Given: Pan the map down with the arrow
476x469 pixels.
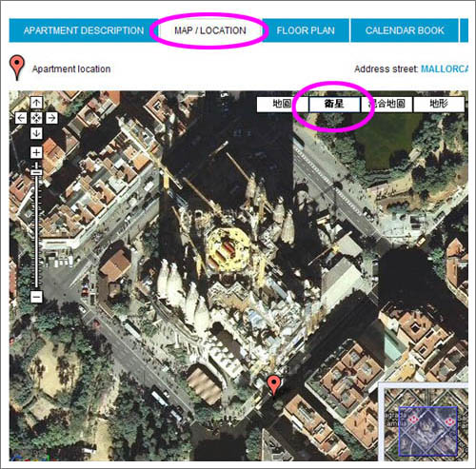Looking at the screenshot, I should pyautogui.click(x=36, y=133).
